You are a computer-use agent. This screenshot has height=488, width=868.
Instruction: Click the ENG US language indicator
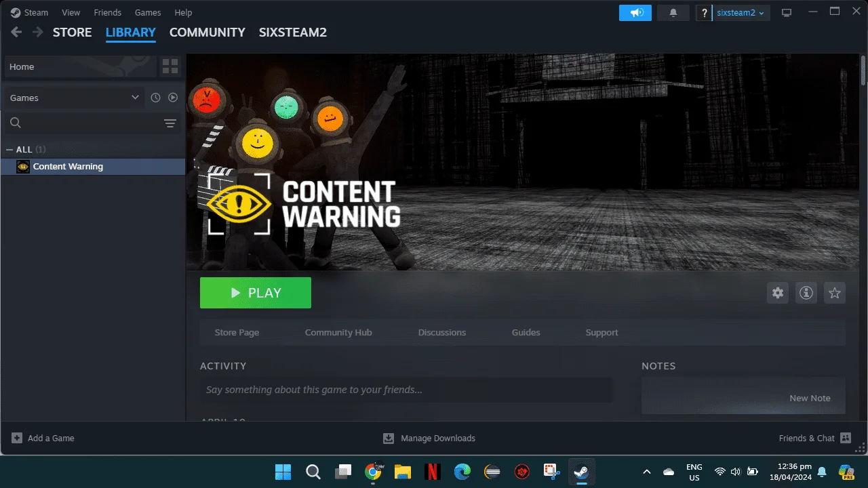click(694, 472)
